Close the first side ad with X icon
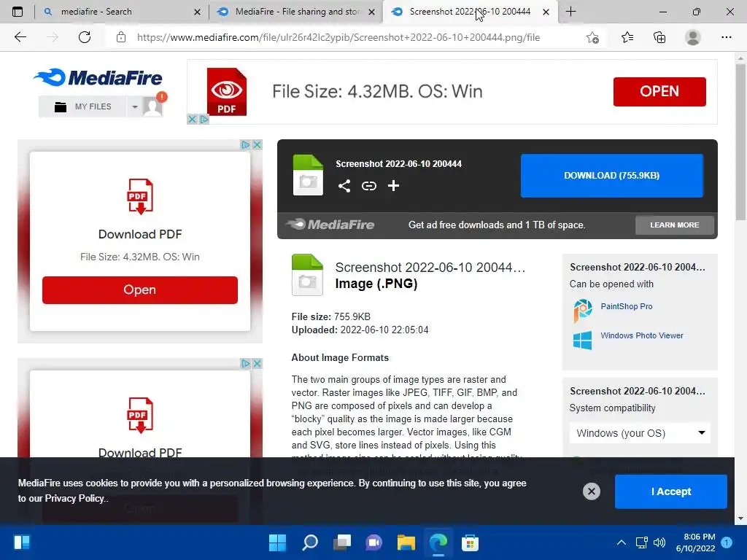747x560 pixels. (257, 144)
